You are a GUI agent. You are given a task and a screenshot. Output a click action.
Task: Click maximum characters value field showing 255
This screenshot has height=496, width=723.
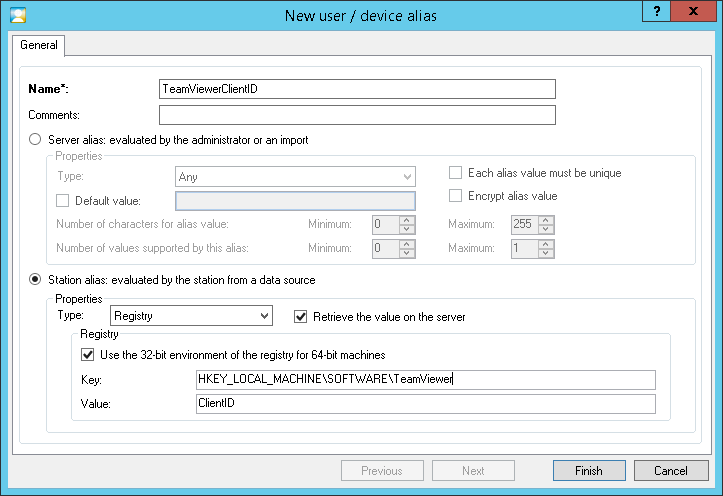tap(525, 224)
